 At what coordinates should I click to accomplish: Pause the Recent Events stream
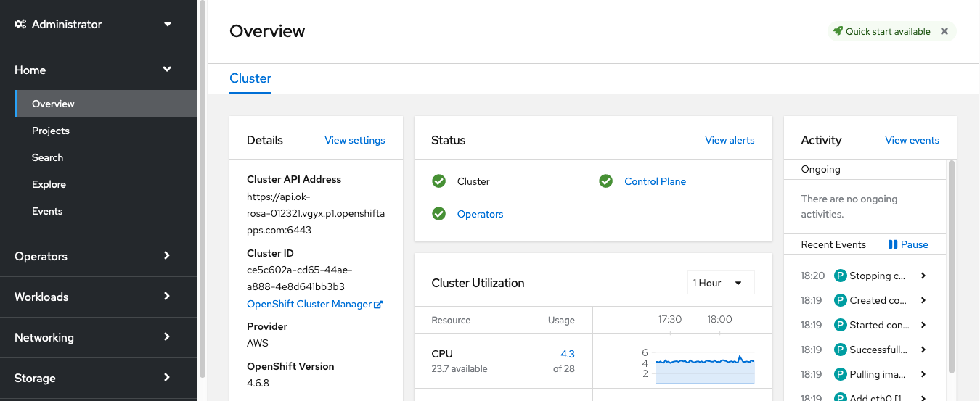coord(908,244)
